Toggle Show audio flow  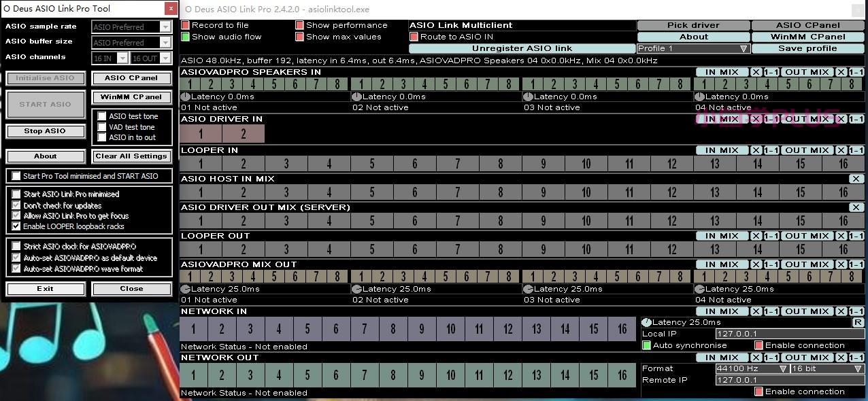click(x=185, y=37)
